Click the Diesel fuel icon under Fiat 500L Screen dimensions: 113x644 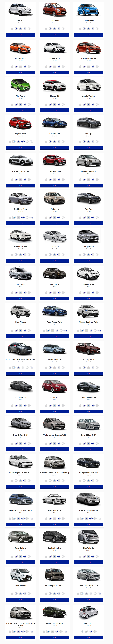[59, 217]
